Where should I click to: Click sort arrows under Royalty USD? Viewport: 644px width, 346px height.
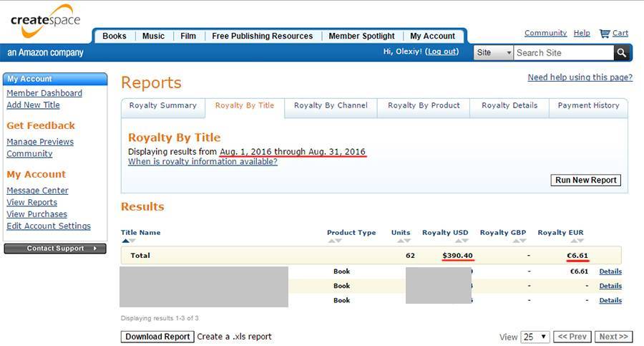(445, 241)
